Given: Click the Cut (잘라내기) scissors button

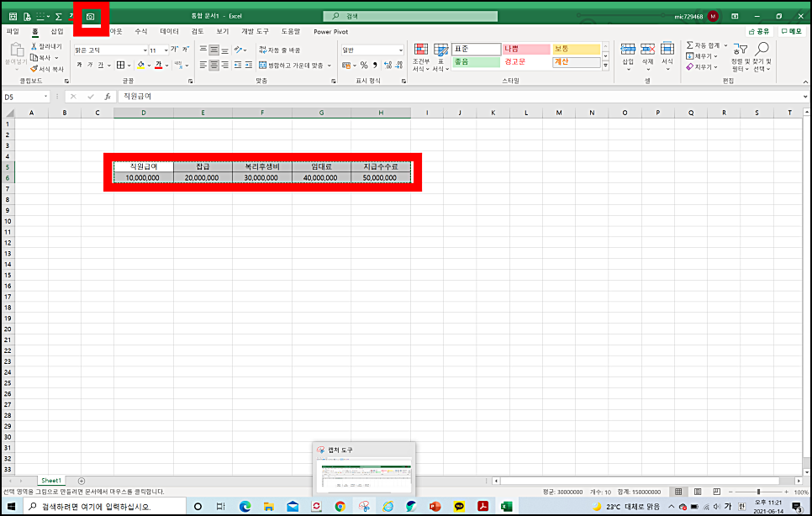Looking at the screenshot, I should (45, 46).
